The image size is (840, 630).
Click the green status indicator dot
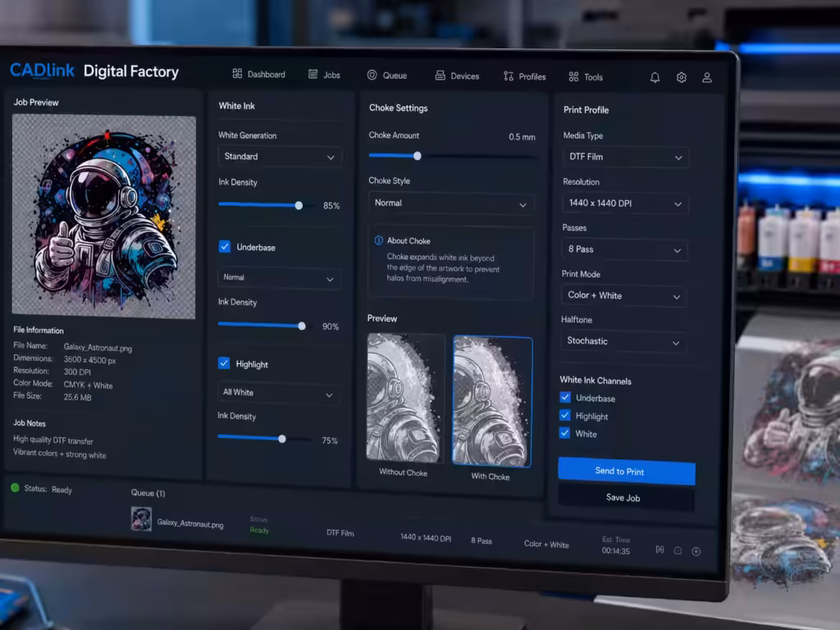click(x=15, y=487)
